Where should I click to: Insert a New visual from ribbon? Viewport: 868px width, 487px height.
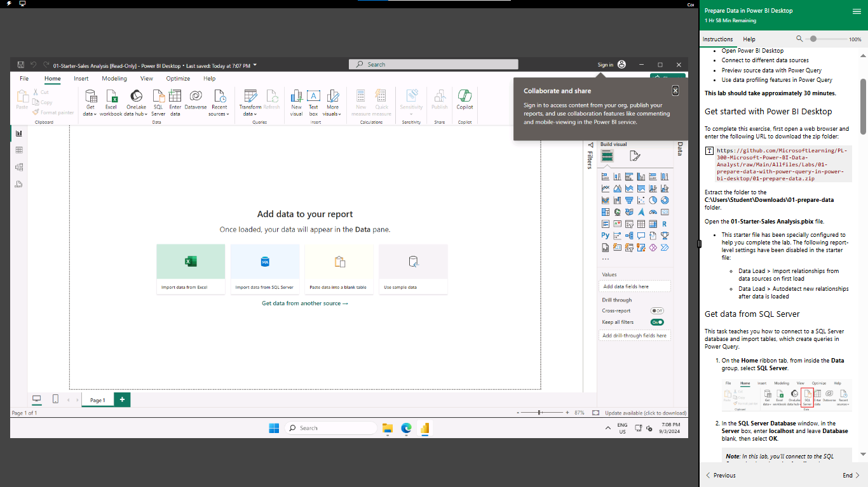pos(296,102)
